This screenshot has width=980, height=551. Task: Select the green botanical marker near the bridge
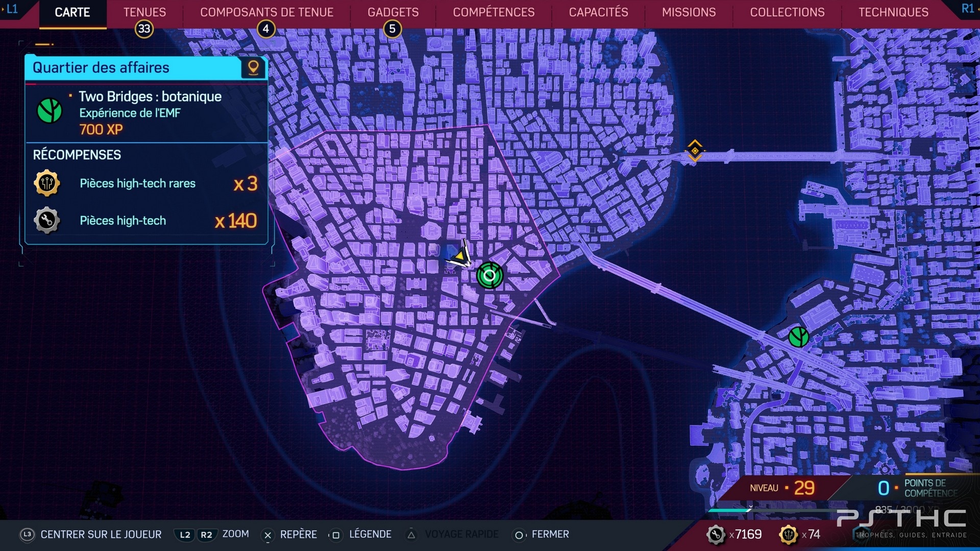pyautogui.click(x=798, y=337)
